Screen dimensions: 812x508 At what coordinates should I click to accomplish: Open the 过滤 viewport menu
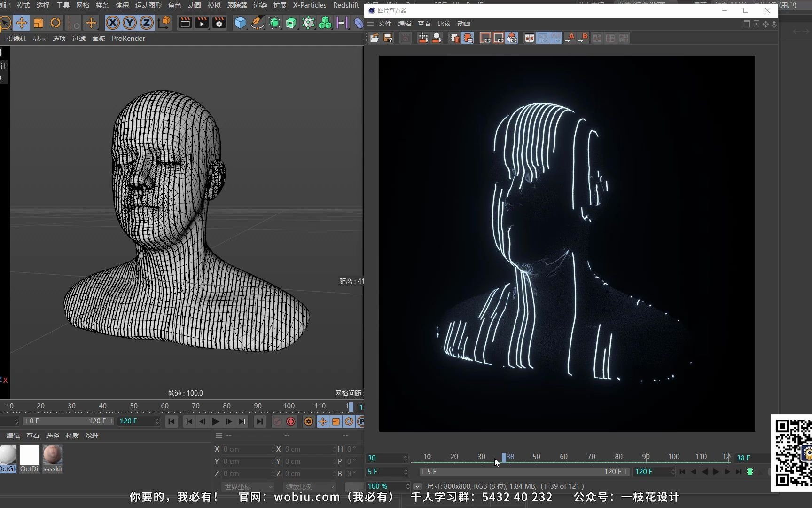(x=78, y=39)
